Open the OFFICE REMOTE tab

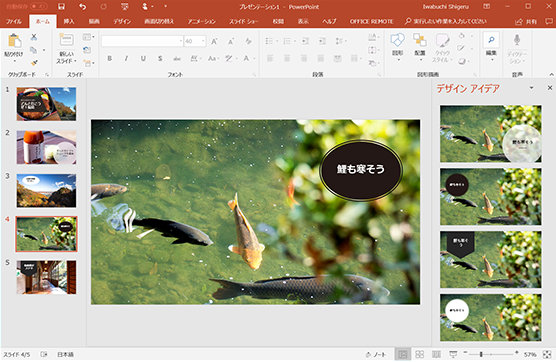371,21
